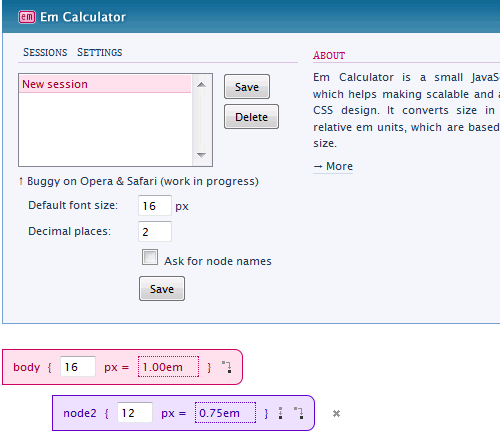Click the body pixel value field
500x438 pixels.
point(78,367)
